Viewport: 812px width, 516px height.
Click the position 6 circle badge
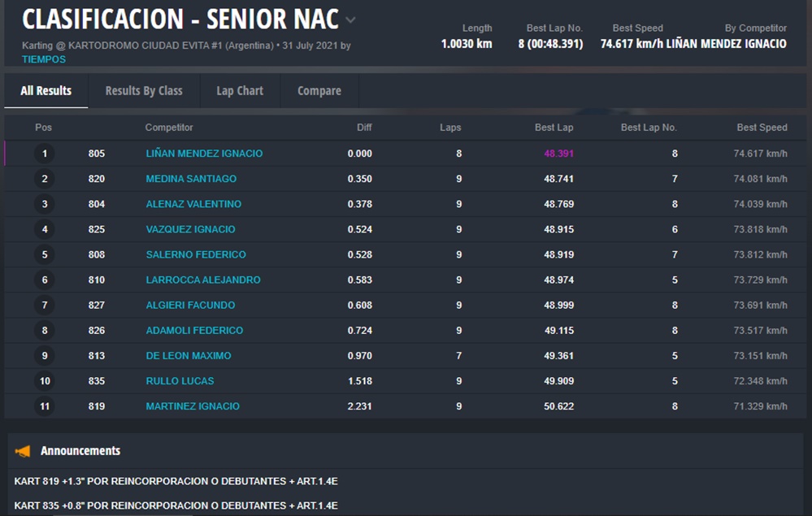click(x=45, y=280)
